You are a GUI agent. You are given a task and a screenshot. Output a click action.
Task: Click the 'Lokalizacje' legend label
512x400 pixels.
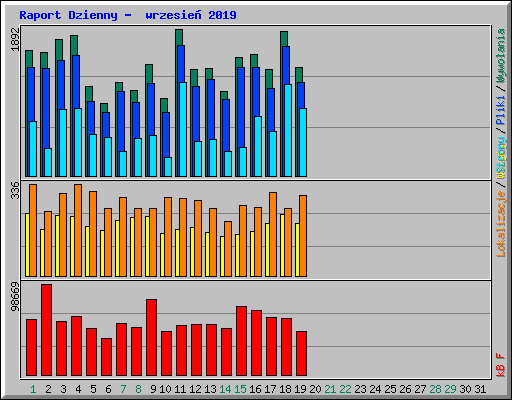click(x=501, y=223)
